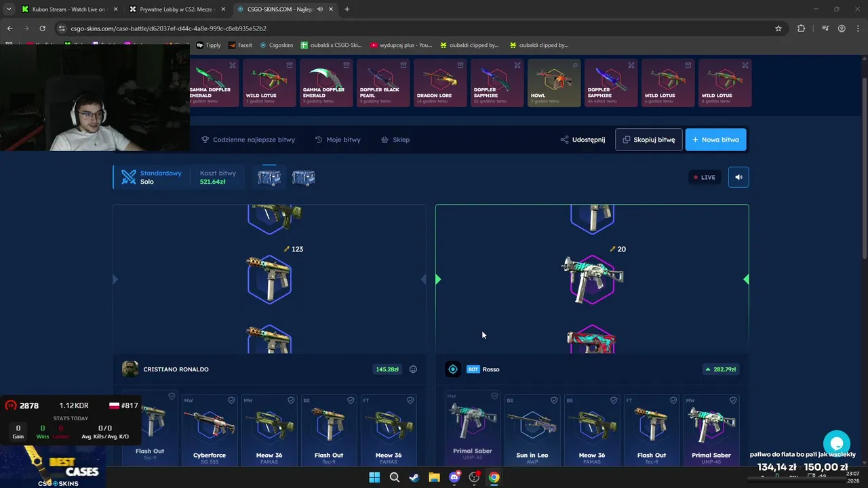Click Cristiano Ronaldo player avatar
Image resolution: width=868 pixels, height=488 pixels.
(x=130, y=369)
